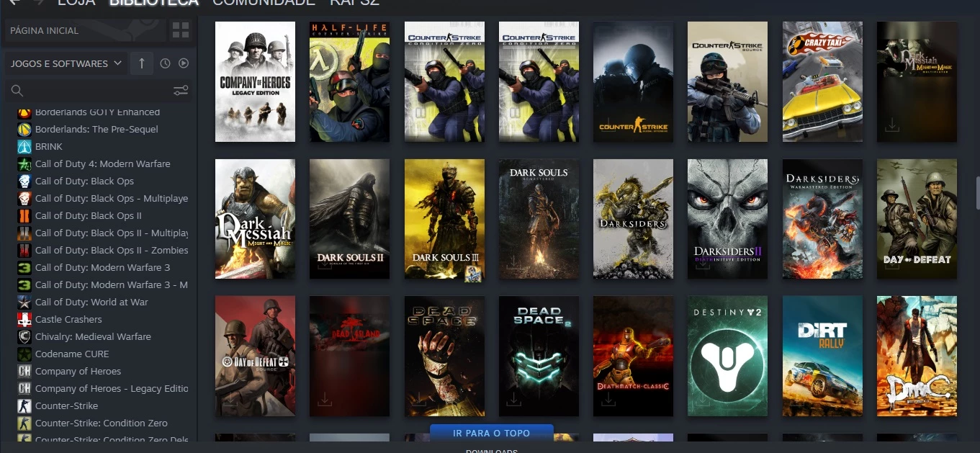This screenshot has height=453, width=980.
Task: Open the dimmed Dark Messiah Multiplayer cover
Action: pos(917,81)
